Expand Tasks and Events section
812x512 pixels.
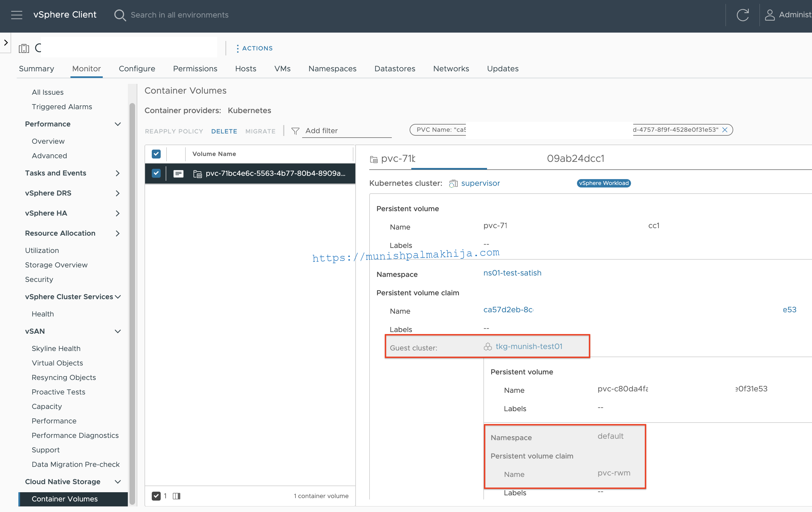tap(118, 173)
